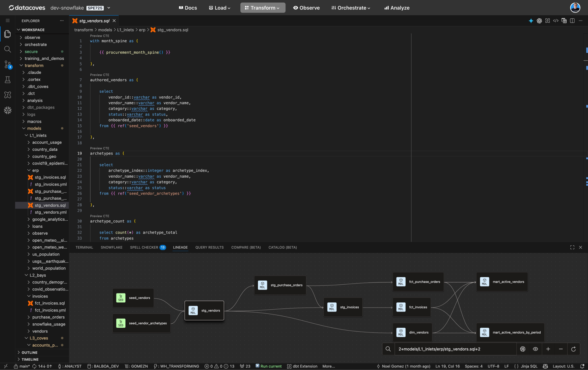Open the Transform dropdown in top nav
The image size is (588, 370).
point(263,8)
